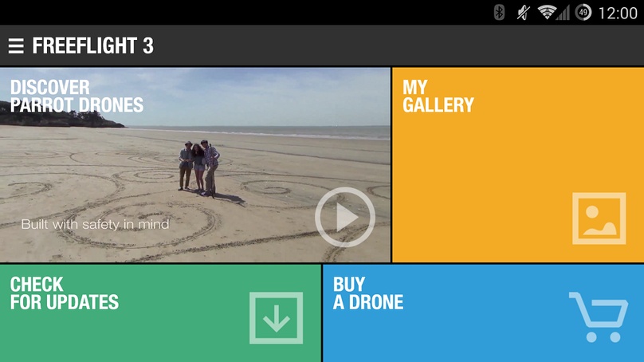The image size is (644, 362).
Task: Click the download arrow updates icon
Action: [276, 318]
